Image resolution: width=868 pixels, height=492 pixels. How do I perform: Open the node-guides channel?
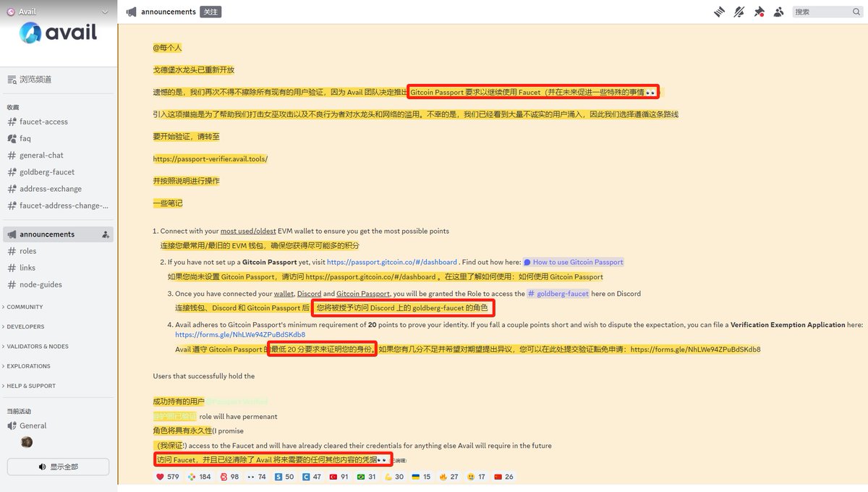[x=58, y=284]
